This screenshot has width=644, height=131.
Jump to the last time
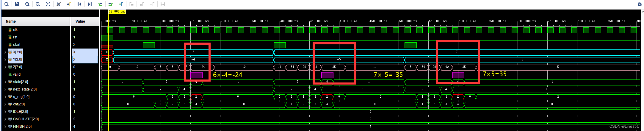[x=90, y=4]
